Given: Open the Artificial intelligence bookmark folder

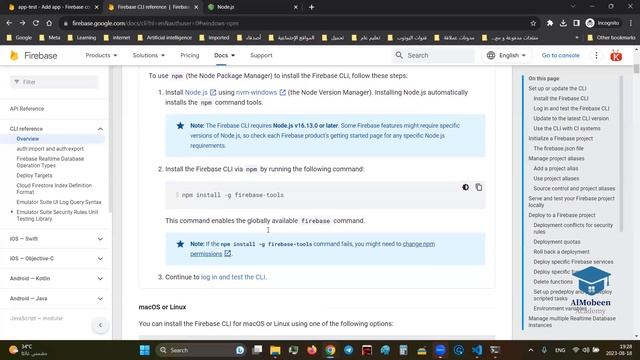Looking at the screenshot, I should (165, 38).
